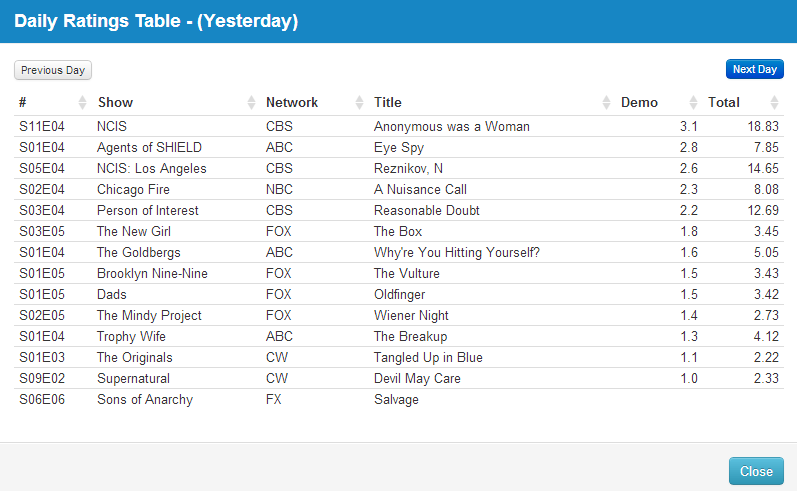
Task: Go to Previous Day ratings
Action: [x=53, y=70]
